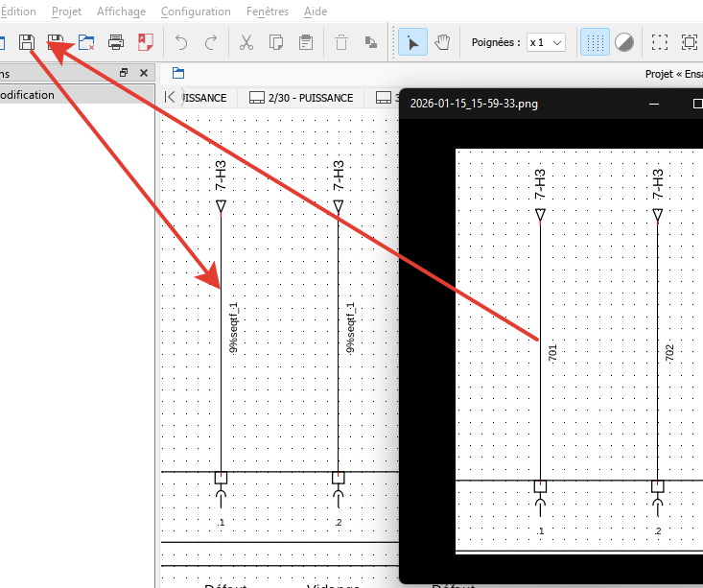Click the 9%seqtf_1 wire label on left conductor

click(233, 328)
